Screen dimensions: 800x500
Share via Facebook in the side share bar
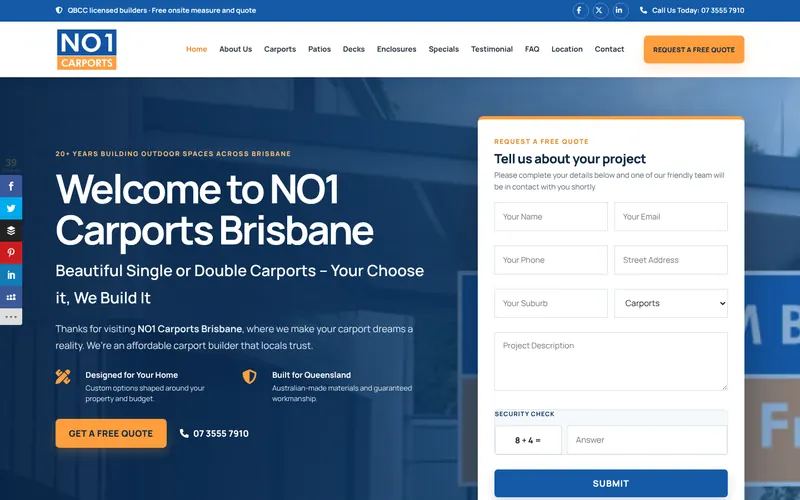(x=11, y=186)
